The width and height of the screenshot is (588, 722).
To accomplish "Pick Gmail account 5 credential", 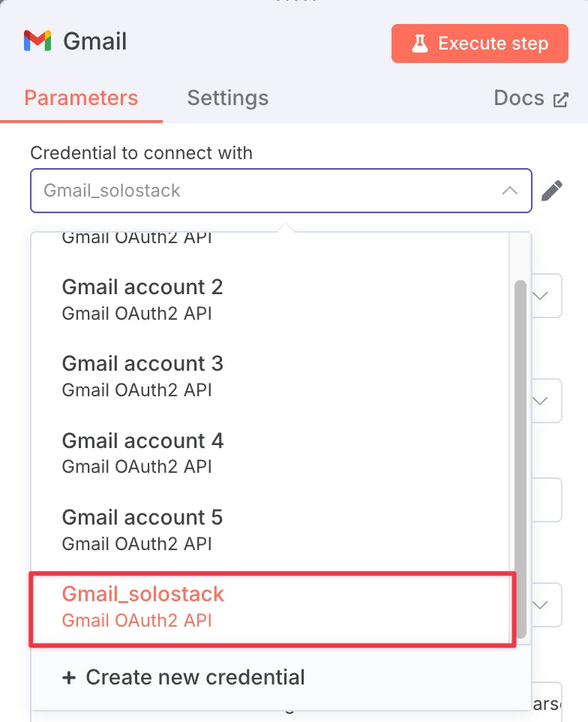I will click(x=270, y=530).
